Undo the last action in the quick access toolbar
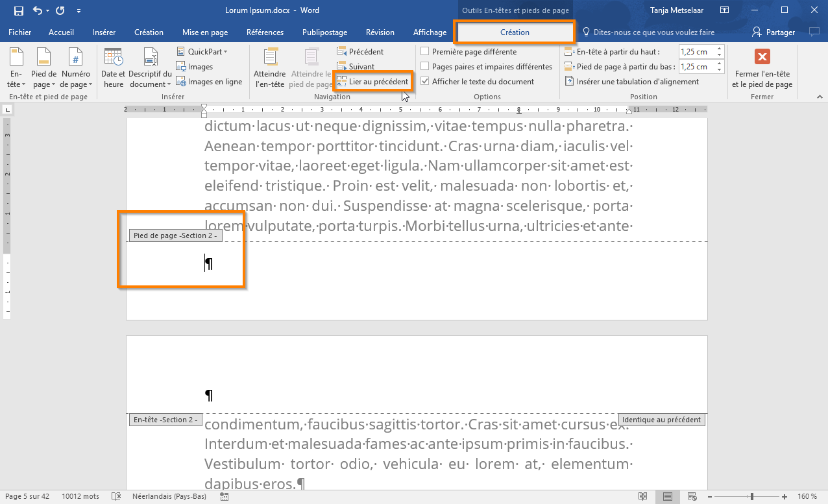Viewport: 828px width, 504px height. [x=37, y=10]
